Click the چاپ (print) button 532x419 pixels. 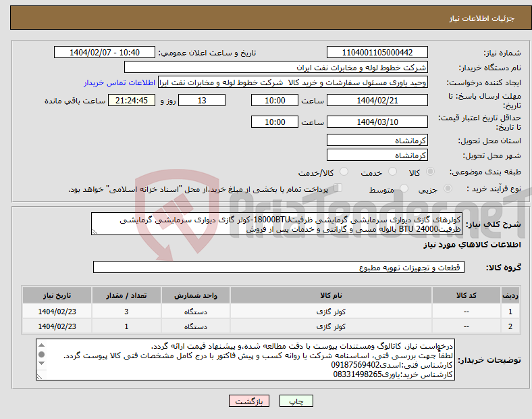click(296, 401)
